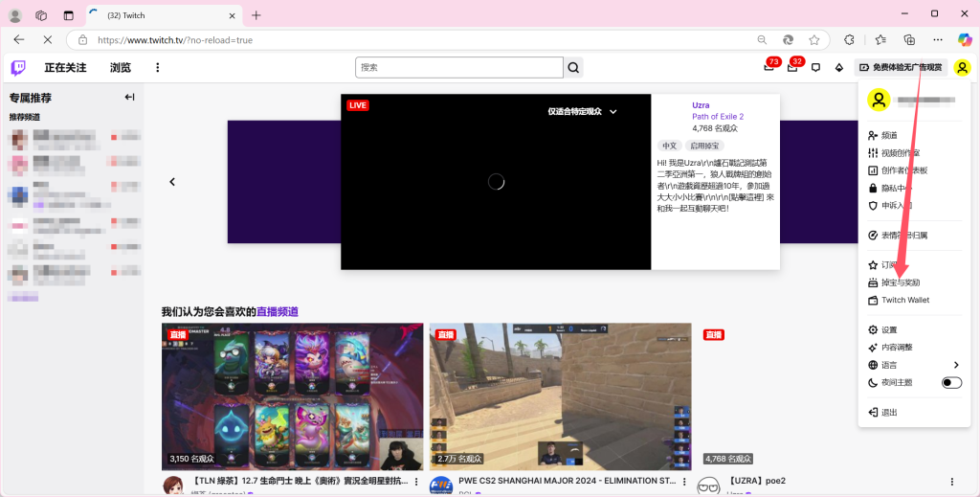Open the whispers chat bubble icon

(815, 68)
